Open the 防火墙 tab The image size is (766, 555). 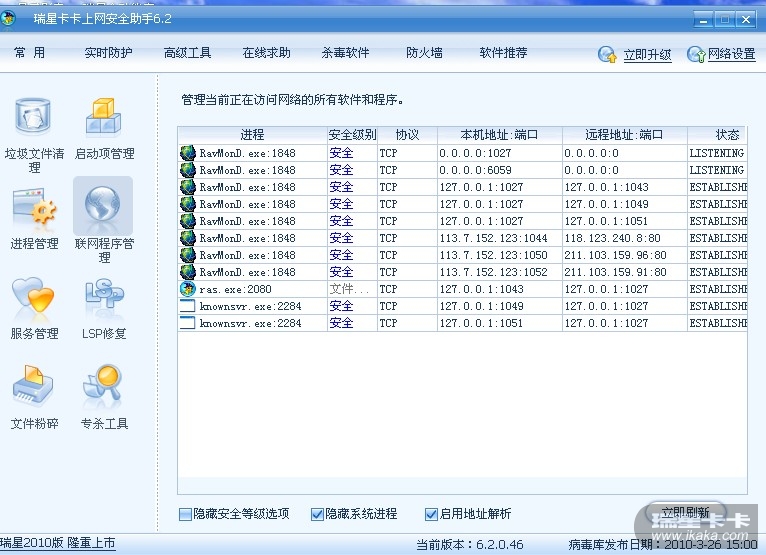click(x=425, y=53)
